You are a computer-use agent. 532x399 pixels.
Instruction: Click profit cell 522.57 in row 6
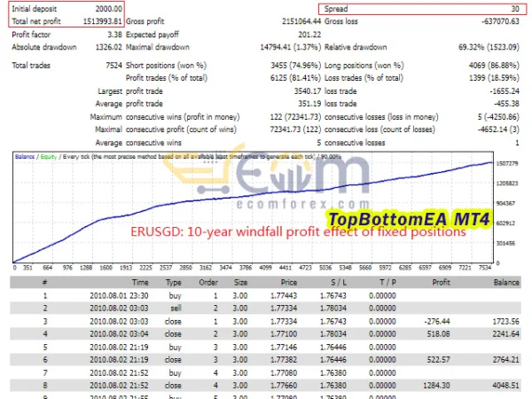pyautogui.click(x=438, y=360)
